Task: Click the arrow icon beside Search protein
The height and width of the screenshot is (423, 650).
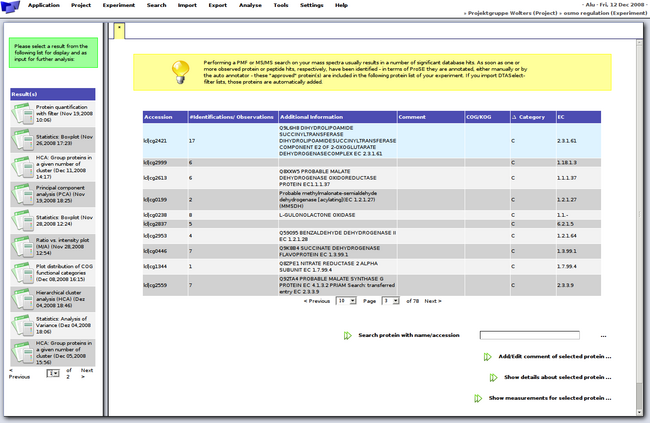Action: (347, 335)
